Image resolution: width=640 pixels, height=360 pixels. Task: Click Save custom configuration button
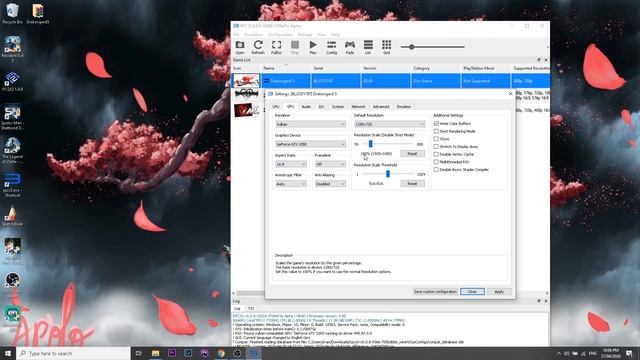click(x=435, y=291)
